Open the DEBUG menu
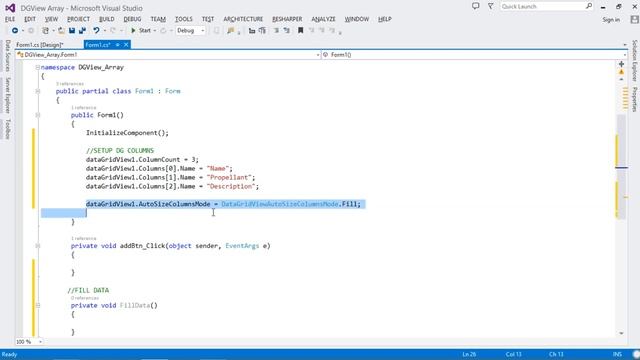This screenshot has height=360, width=640. click(x=132, y=19)
